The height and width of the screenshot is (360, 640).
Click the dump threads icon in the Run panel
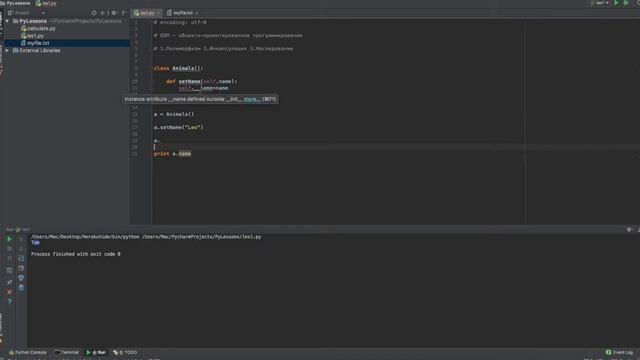[9, 270]
